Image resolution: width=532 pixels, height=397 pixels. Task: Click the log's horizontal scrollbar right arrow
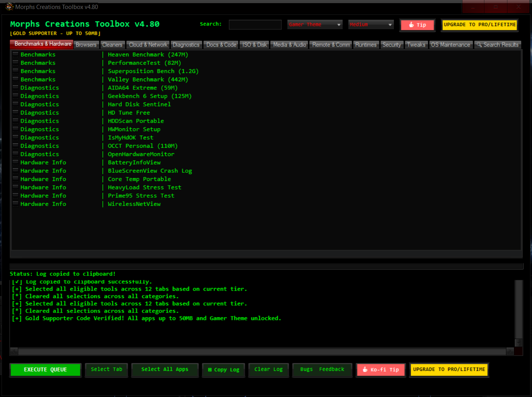(510, 351)
